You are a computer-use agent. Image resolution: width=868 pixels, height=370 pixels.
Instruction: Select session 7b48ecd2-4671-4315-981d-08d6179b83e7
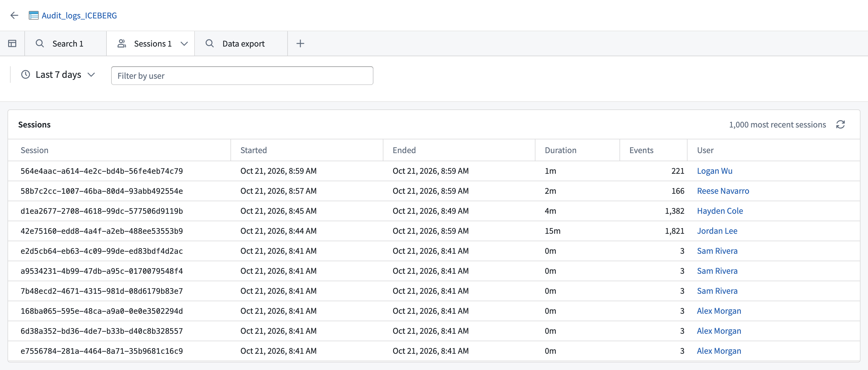click(102, 291)
